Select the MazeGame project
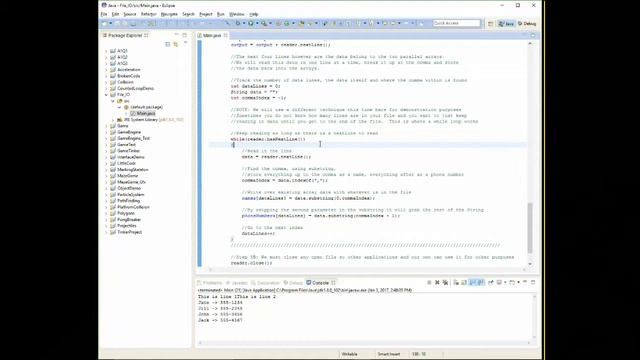The width and height of the screenshot is (640, 360). click(x=124, y=176)
